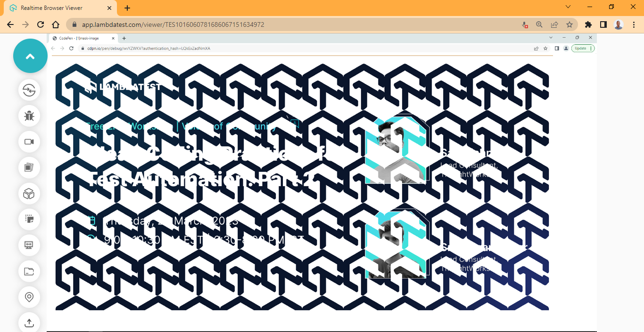Viewport: 644px width, 332px height.
Task: Start video recording with the camera icon
Action: (x=29, y=142)
